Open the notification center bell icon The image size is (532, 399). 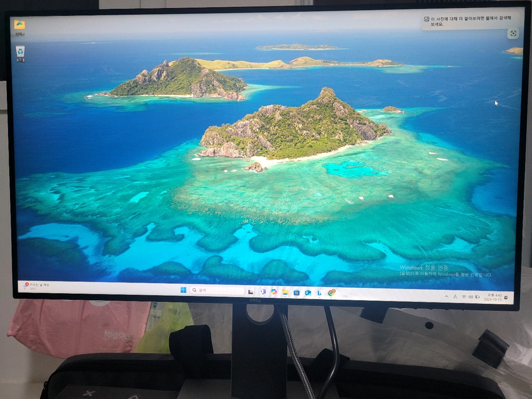tap(506, 297)
